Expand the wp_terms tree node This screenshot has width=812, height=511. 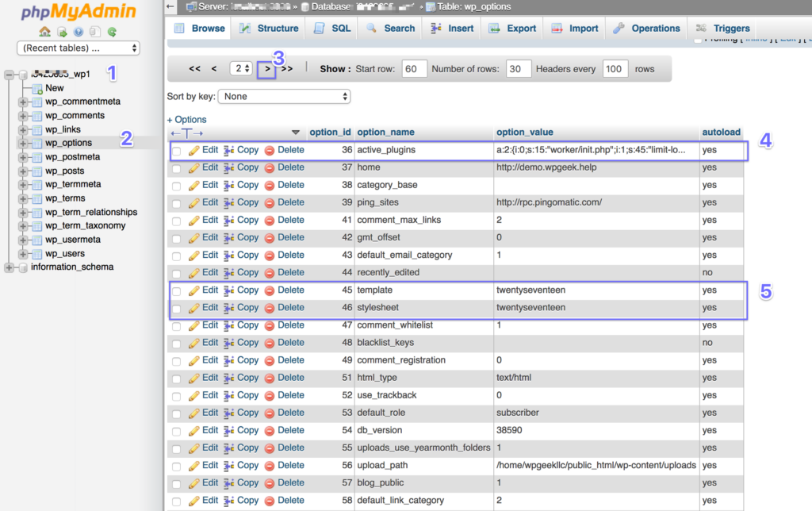pyautogui.click(x=23, y=199)
